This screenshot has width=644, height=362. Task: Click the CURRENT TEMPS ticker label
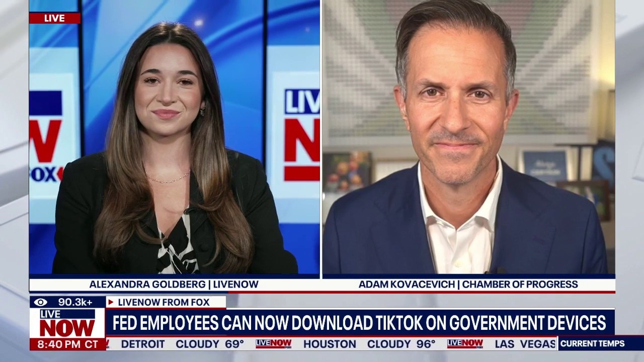pyautogui.click(x=592, y=344)
